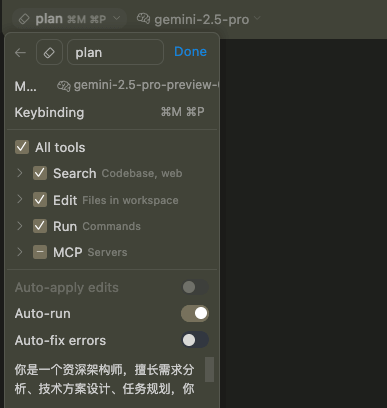387x408 pixels.
Task: Expand the Search tools group
Action: pos(20,173)
